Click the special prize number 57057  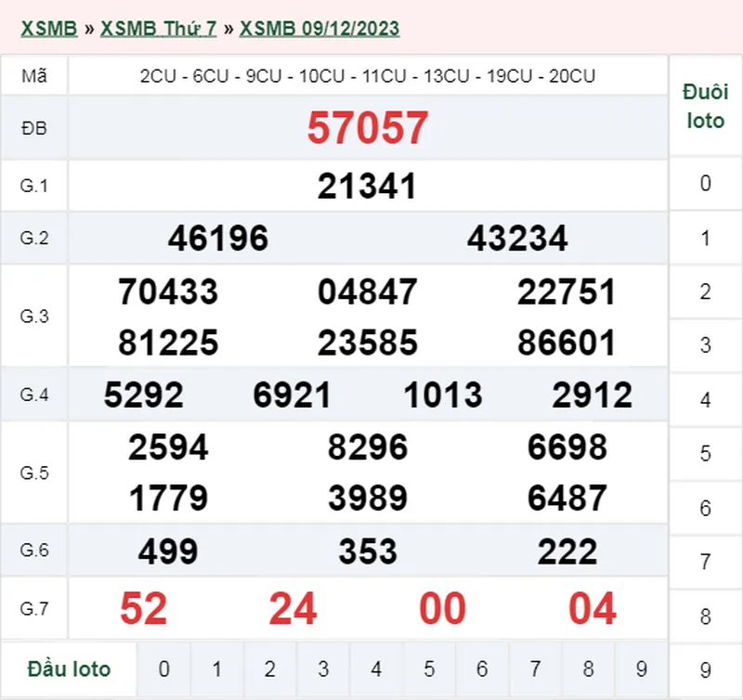(x=368, y=127)
